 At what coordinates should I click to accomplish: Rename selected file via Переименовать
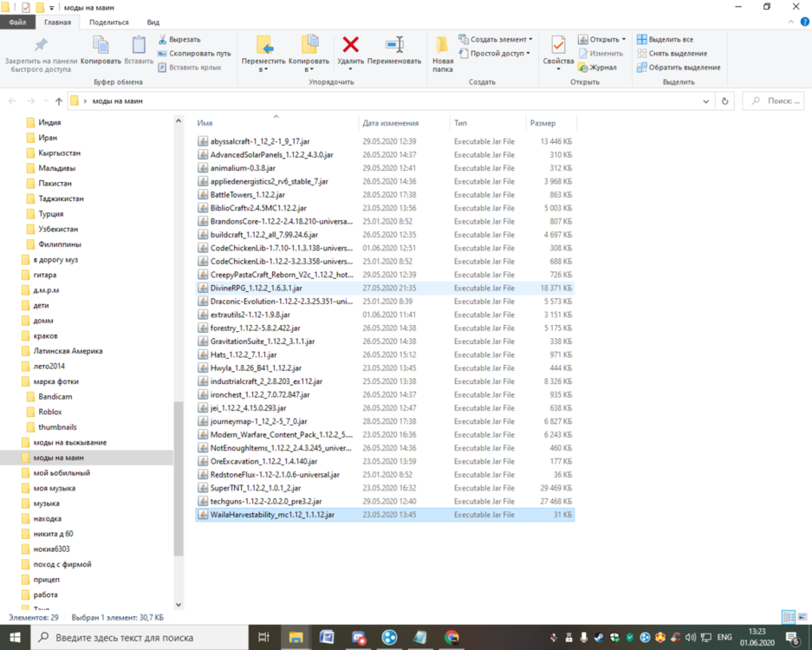(x=394, y=49)
